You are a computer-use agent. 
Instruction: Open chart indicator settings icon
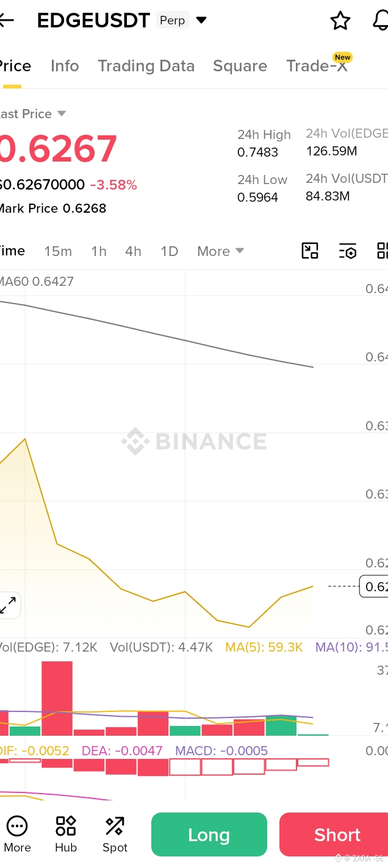point(347,251)
